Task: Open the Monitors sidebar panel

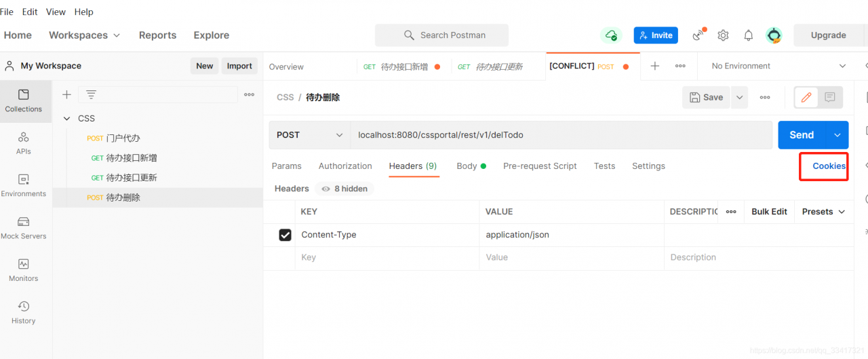Action: [24, 269]
